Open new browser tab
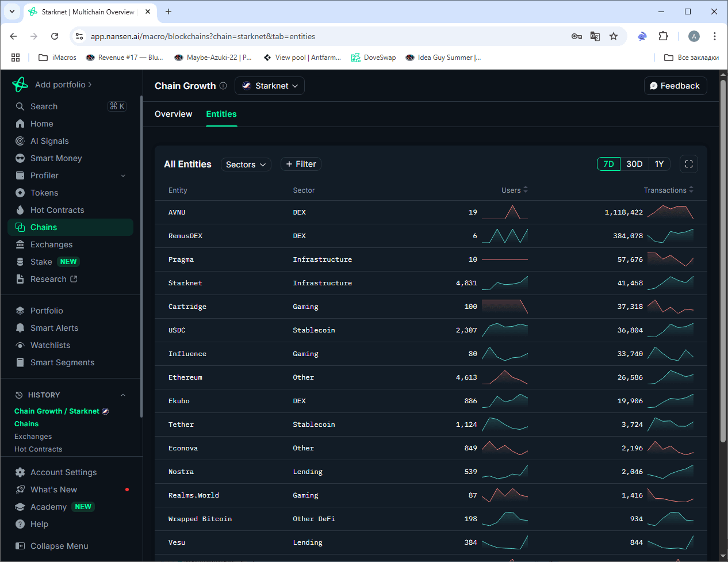 168,12
